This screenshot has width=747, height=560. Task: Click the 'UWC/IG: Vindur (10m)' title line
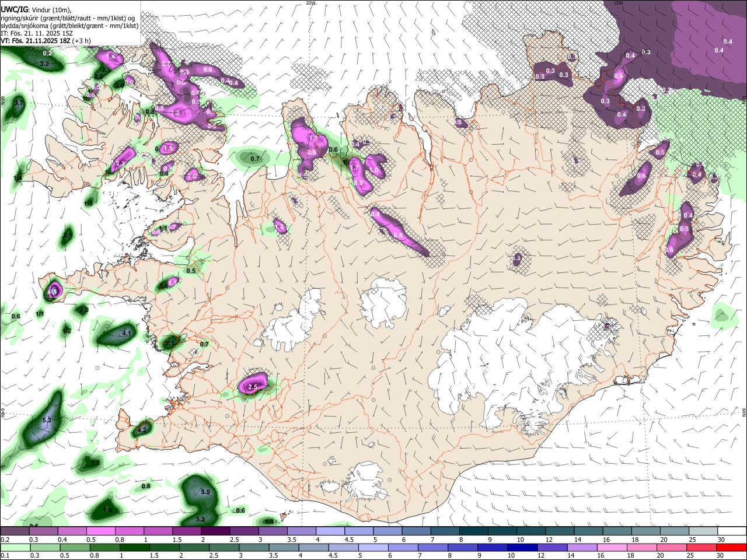[36, 9]
